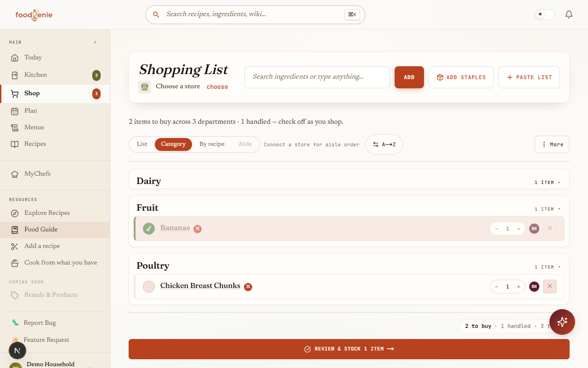Focus the Search ingredients input field
Image resolution: width=588 pixels, height=368 pixels.
tap(317, 77)
